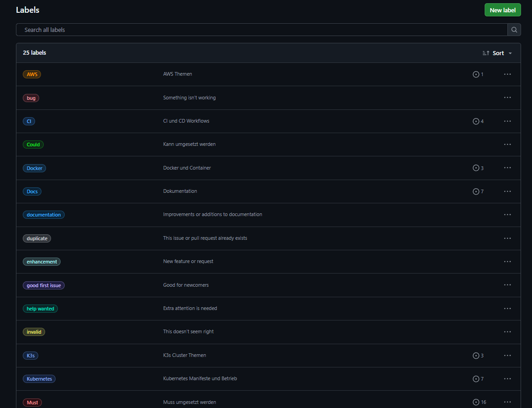Image resolution: width=532 pixels, height=408 pixels.
Task: View the 7 open issues for Kubernetes
Action: [x=478, y=379]
